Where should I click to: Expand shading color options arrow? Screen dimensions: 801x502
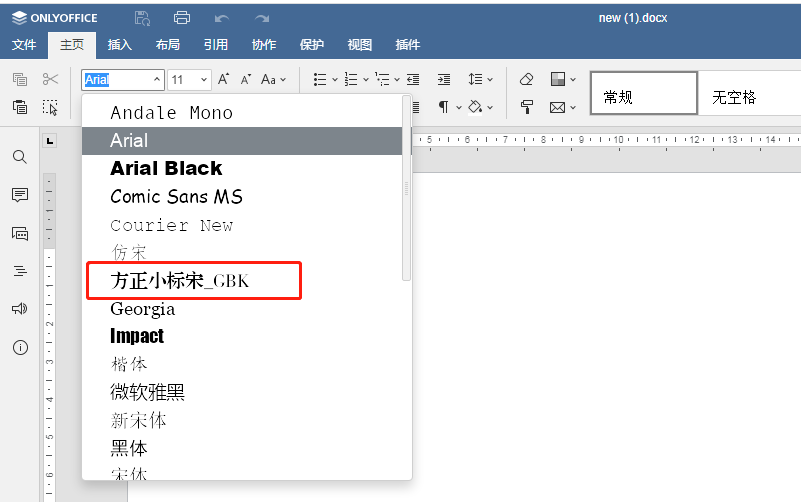tap(490, 108)
